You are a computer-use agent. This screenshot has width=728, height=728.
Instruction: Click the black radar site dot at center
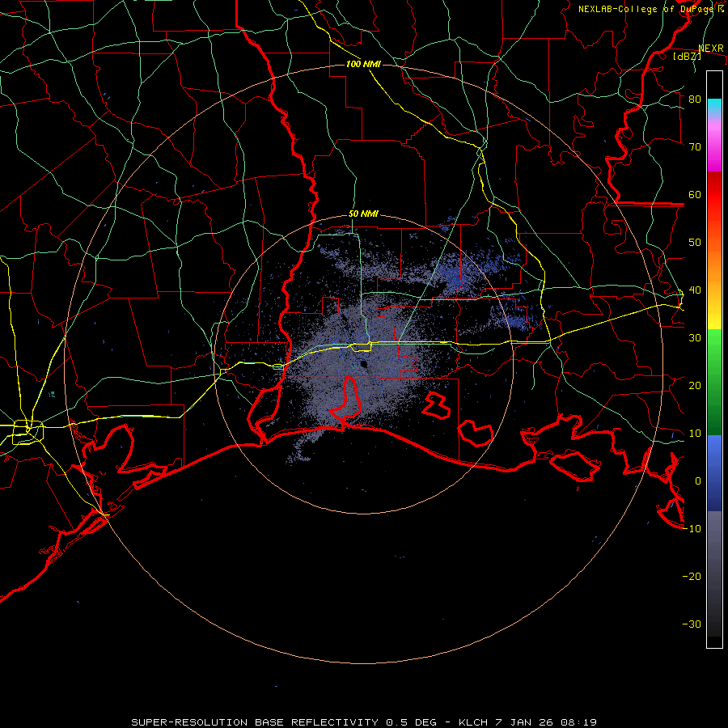[x=363, y=364]
